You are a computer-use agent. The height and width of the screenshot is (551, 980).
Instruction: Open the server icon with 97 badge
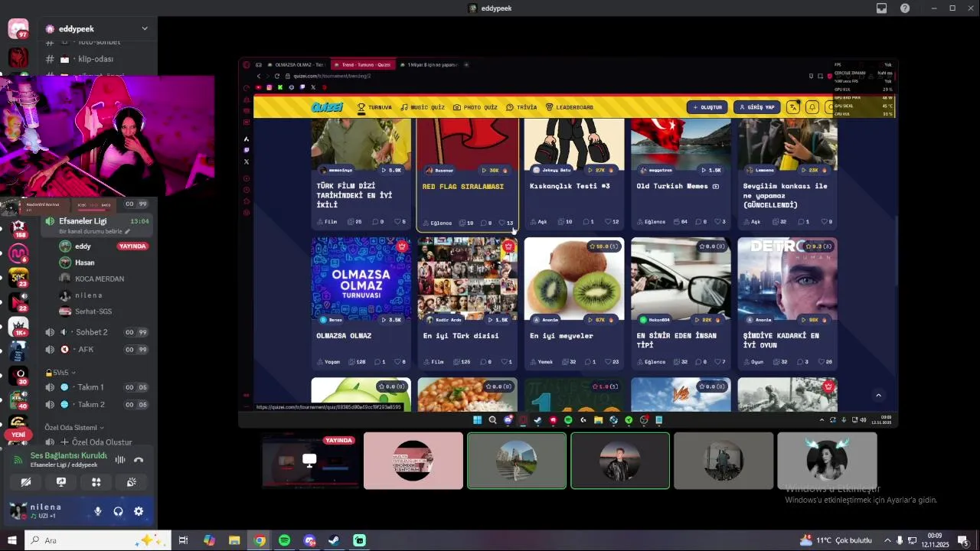pos(18,29)
